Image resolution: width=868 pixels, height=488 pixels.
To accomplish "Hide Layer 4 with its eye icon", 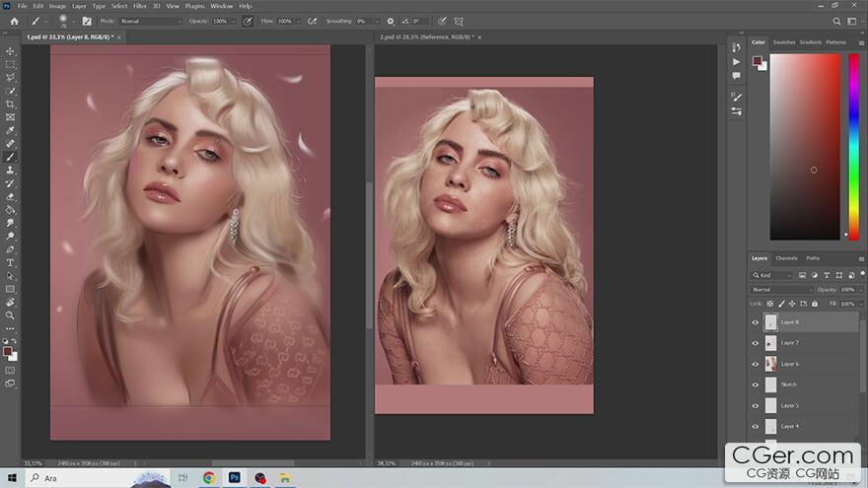I will click(756, 427).
